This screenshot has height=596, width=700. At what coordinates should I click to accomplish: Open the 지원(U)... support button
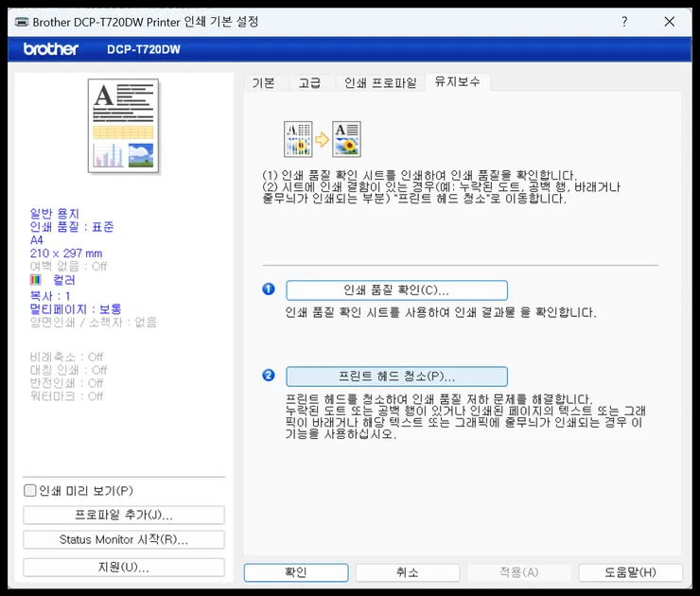pyautogui.click(x=124, y=567)
